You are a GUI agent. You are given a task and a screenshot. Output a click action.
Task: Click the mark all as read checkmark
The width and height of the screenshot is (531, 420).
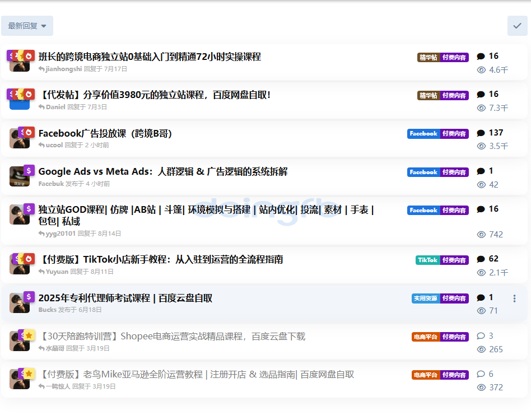517,26
